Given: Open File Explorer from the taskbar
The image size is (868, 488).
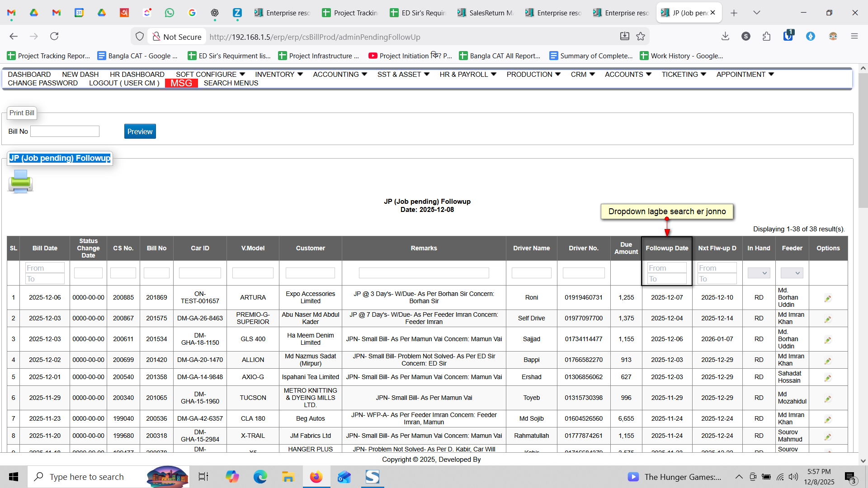Looking at the screenshot, I should tap(288, 477).
